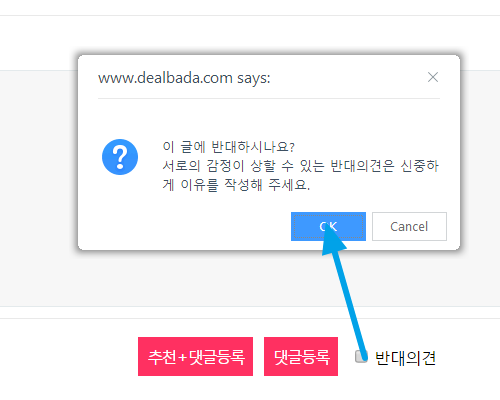
Task: Click the word "says:" in the dialog header
Action: coord(254,78)
